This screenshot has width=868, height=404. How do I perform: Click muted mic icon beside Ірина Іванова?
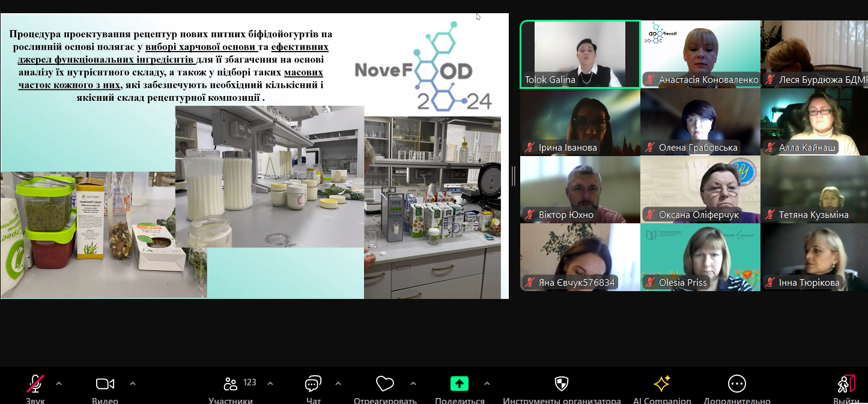point(529,148)
